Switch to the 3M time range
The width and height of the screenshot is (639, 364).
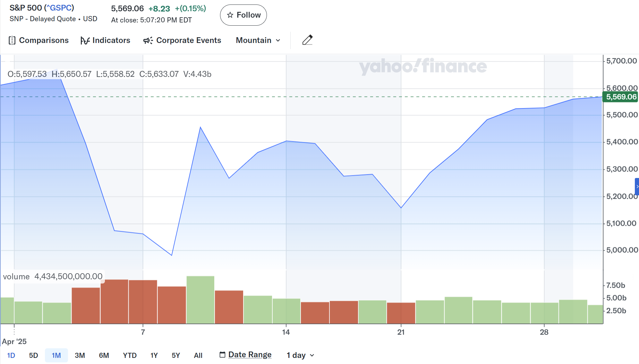(x=80, y=355)
